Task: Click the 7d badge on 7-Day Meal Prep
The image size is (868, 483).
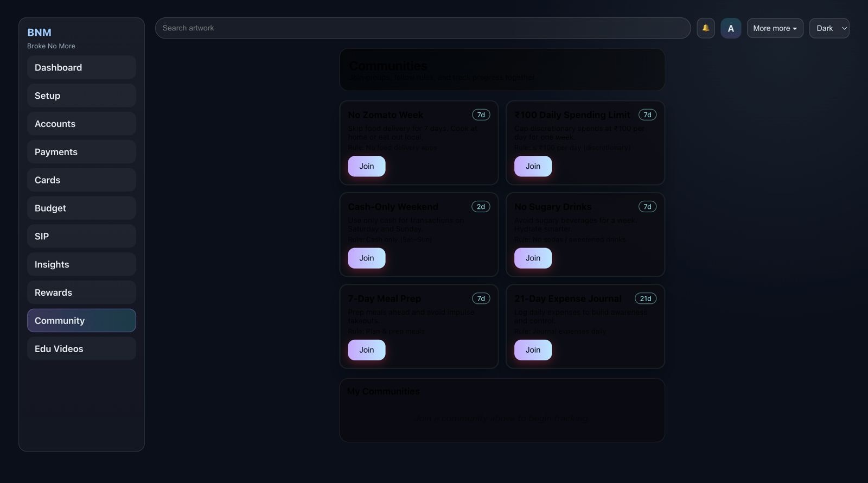Action: coord(481,298)
